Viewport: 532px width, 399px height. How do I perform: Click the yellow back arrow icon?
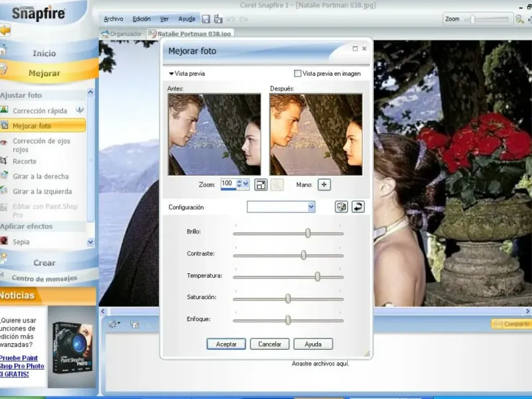coord(5,30)
